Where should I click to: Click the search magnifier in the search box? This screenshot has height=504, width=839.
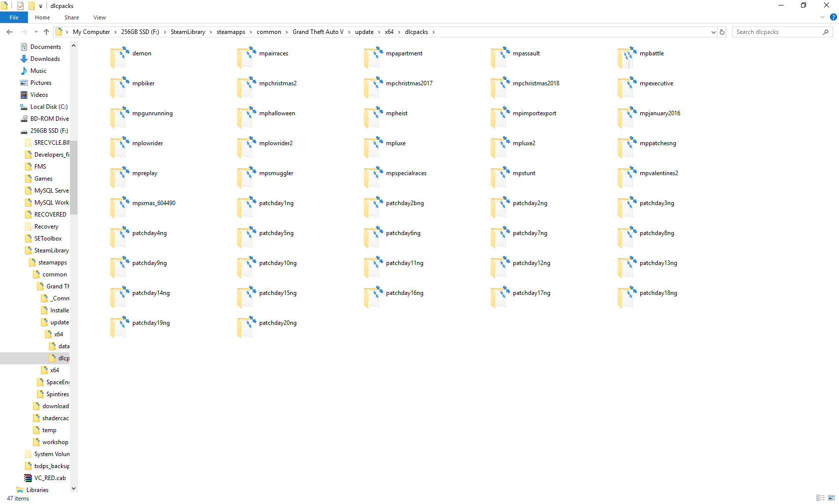(x=826, y=31)
